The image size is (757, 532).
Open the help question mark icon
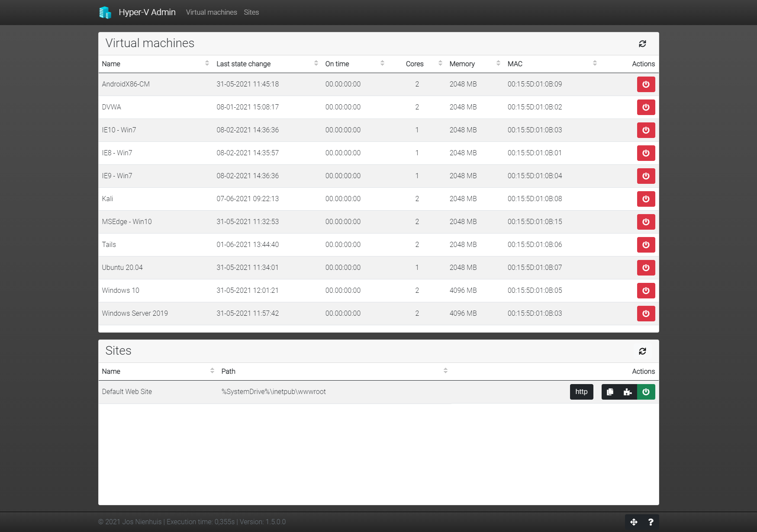coord(651,522)
